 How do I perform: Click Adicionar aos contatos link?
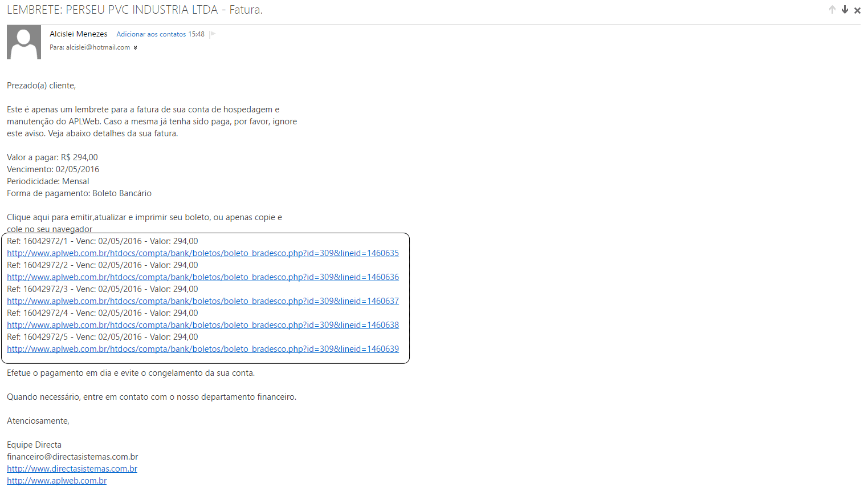151,34
